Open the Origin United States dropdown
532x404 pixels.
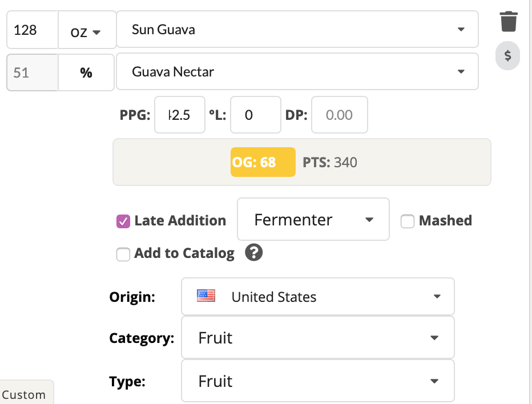click(x=318, y=297)
